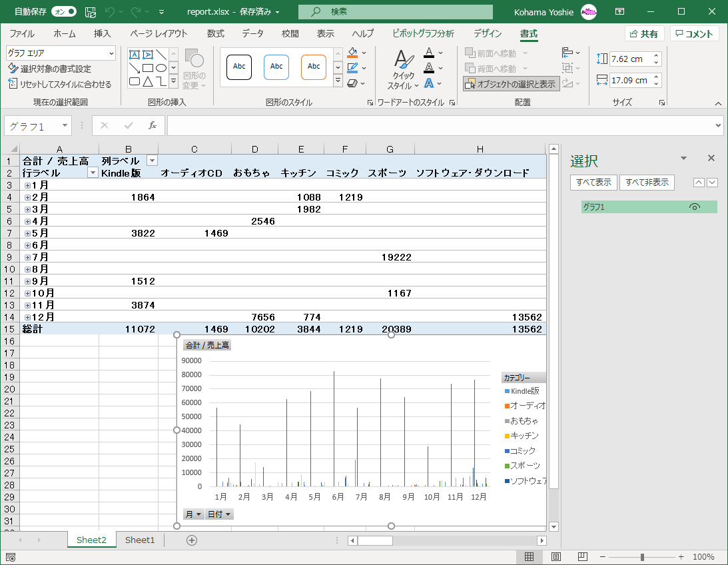The width and height of the screenshot is (728, 565).
Task: Open the Shape Fill paint bucket
Action: pos(353,53)
